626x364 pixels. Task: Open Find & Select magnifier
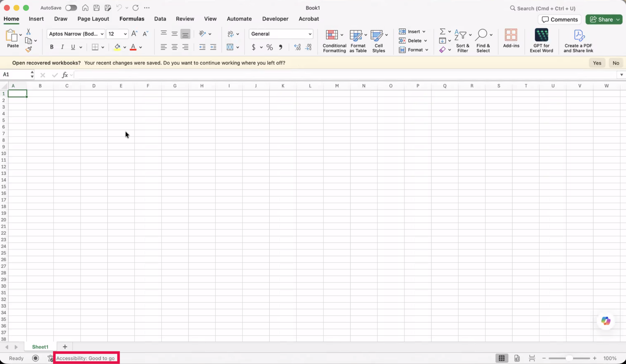pyautogui.click(x=483, y=41)
